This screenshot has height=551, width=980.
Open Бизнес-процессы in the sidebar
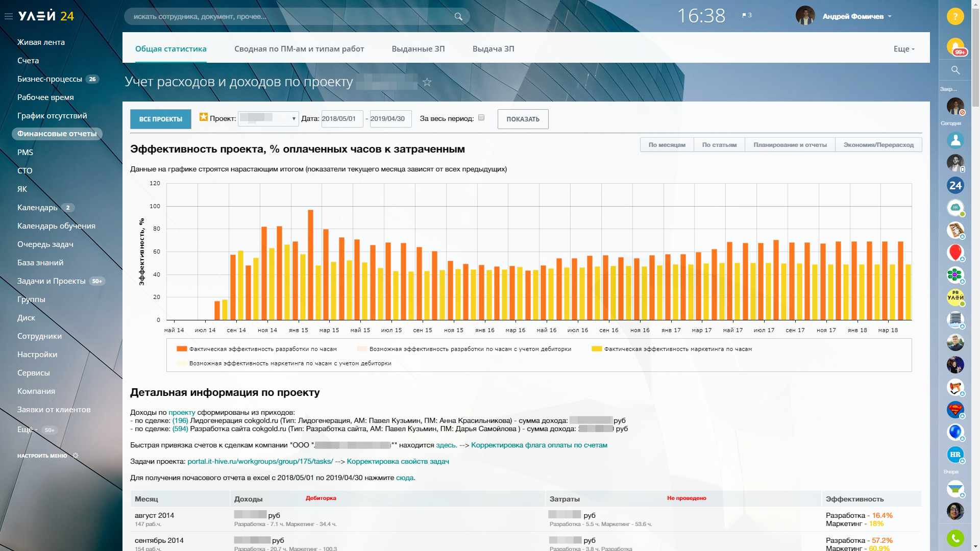[50, 79]
